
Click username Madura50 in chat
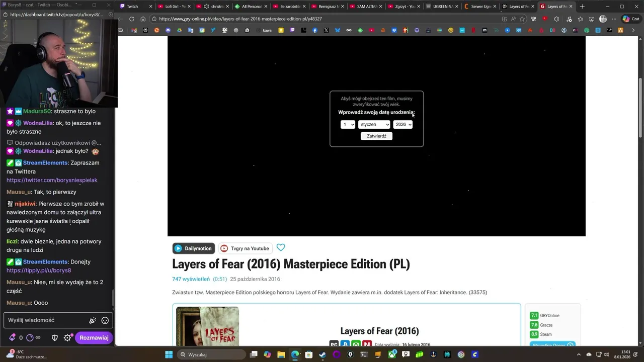click(37, 111)
